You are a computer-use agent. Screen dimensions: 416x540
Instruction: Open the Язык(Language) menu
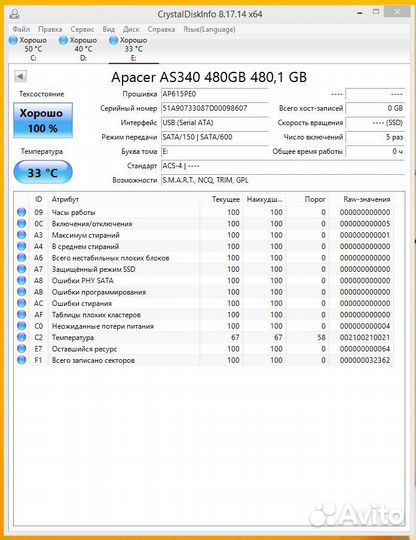(209, 29)
